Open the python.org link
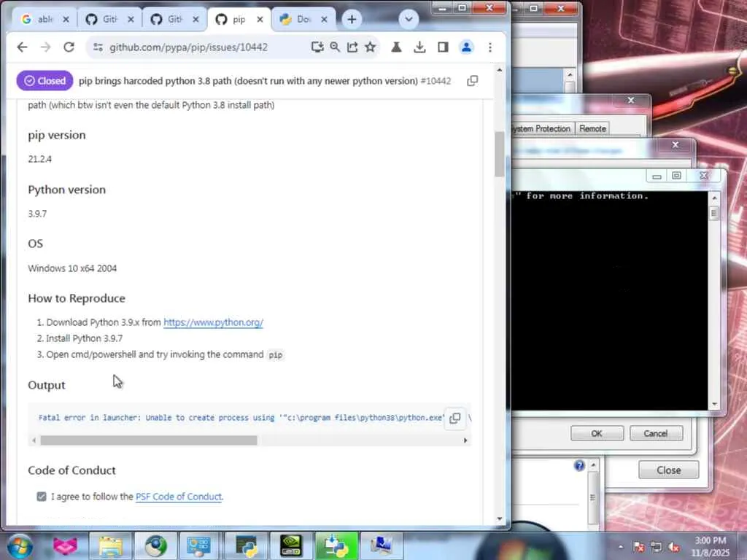The height and width of the screenshot is (560, 747). (x=213, y=322)
